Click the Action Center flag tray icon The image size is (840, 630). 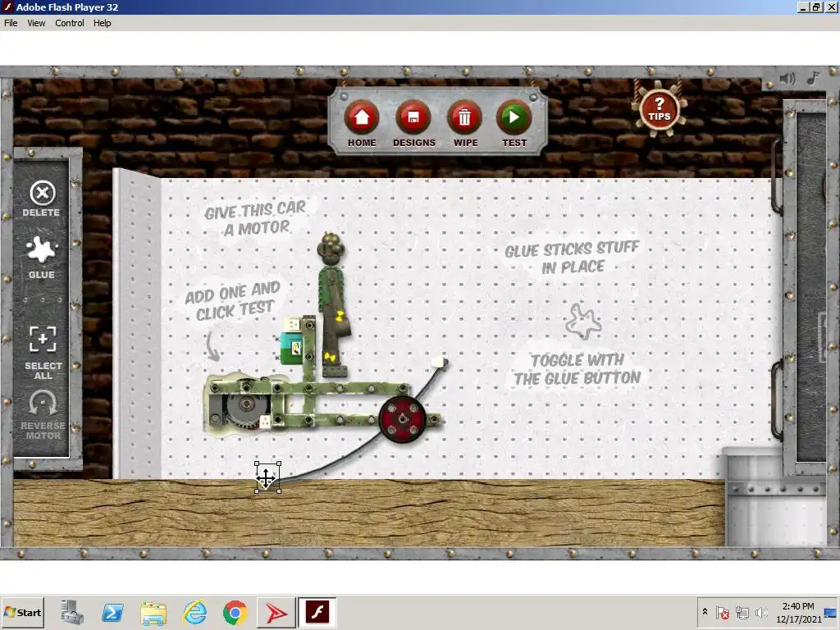[x=723, y=612]
